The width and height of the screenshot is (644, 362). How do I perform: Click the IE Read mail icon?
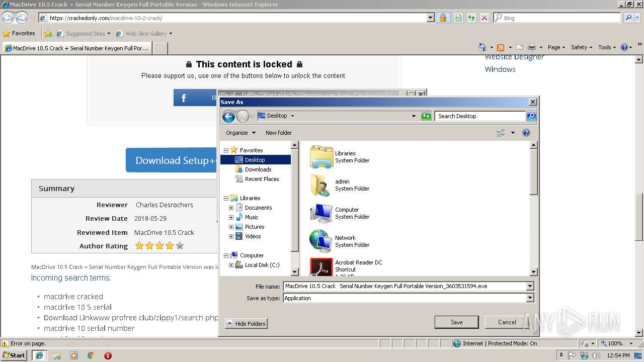click(520, 47)
